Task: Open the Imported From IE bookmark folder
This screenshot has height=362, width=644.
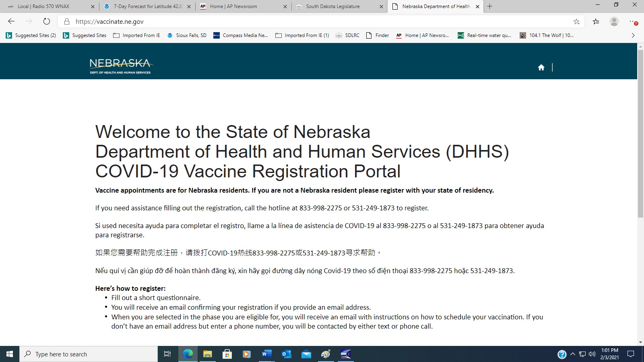Action: (137, 35)
